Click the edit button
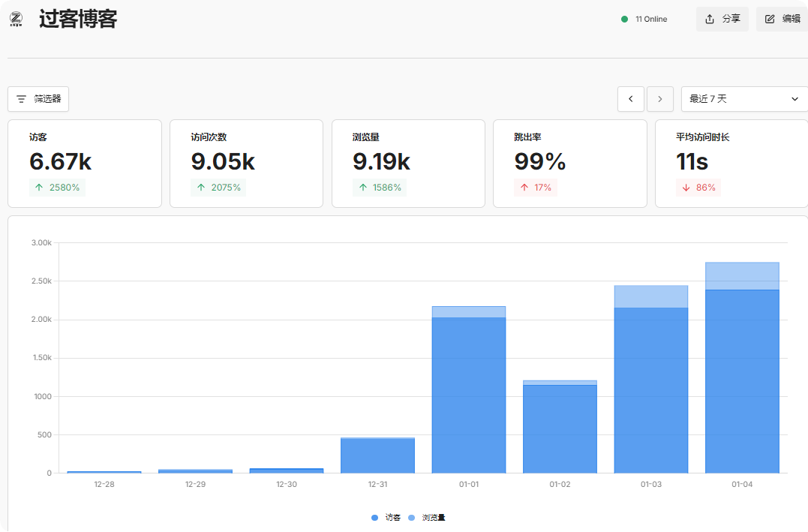The height and width of the screenshot is (532, 808). 782,19
